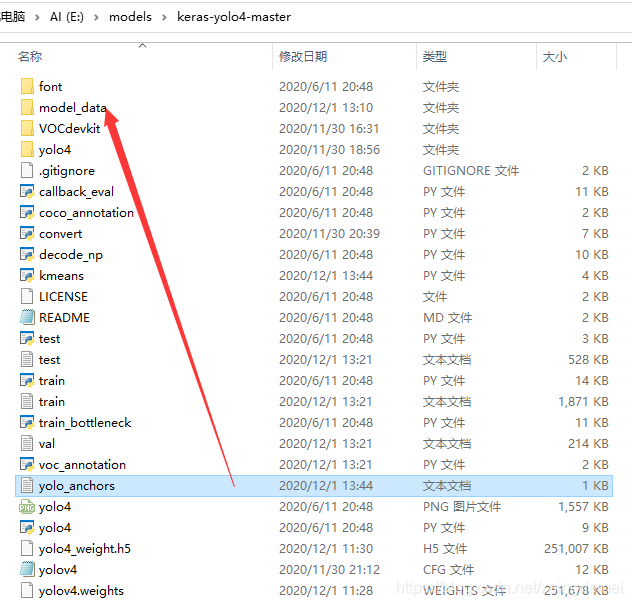Click the date 2020/11/30 20:39
Viewport: 632px width, 606px height.
tap(329, 233)
